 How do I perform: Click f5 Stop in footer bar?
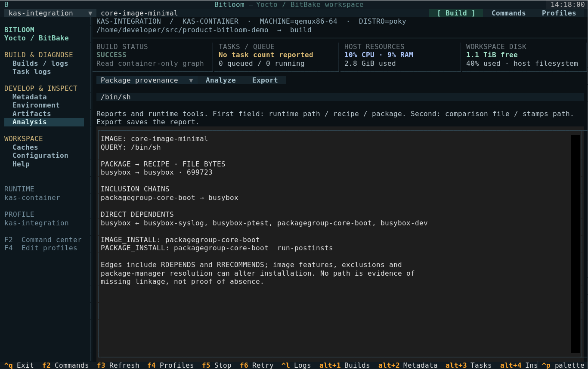(217, 365)
